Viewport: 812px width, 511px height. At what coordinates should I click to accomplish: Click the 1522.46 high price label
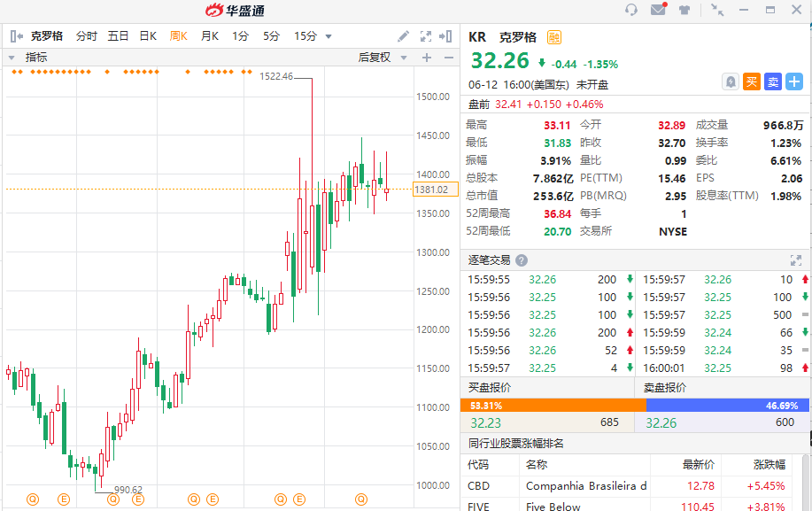pyautogui.click(x=276, y=77)
